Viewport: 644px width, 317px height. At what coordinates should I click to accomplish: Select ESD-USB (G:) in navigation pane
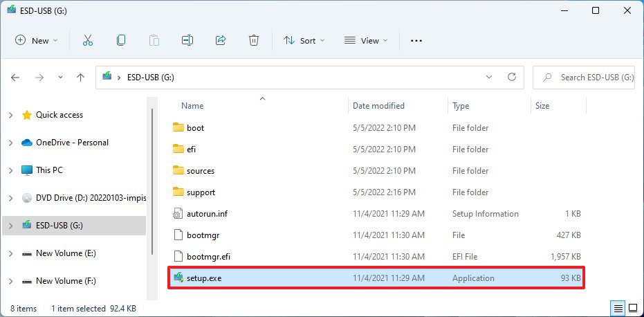point(59,226)
